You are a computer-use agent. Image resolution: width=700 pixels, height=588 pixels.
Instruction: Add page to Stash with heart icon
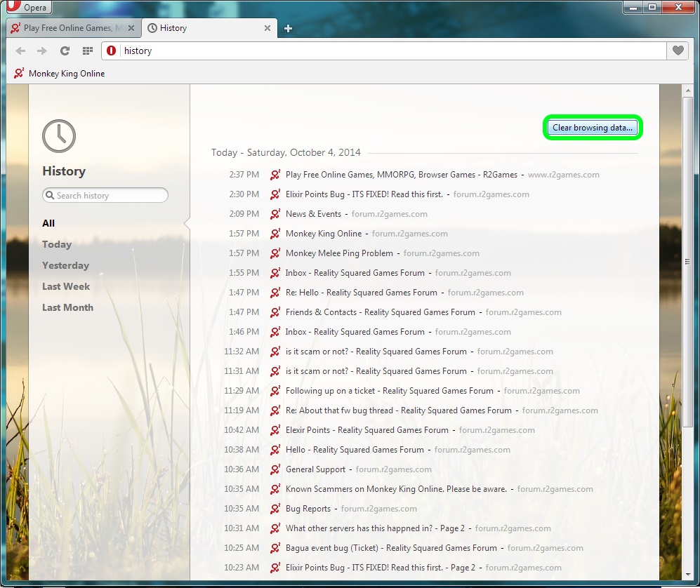pyautogui.click(x=678, y=51)
